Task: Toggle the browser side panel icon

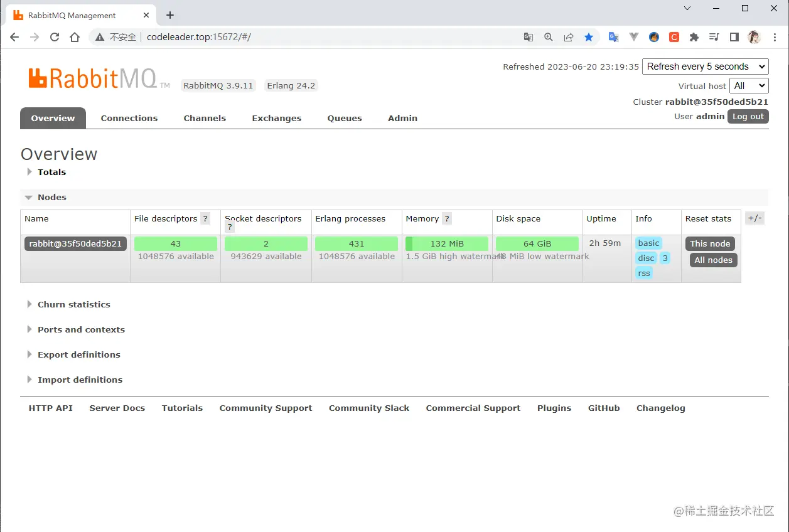Action: 734,37
